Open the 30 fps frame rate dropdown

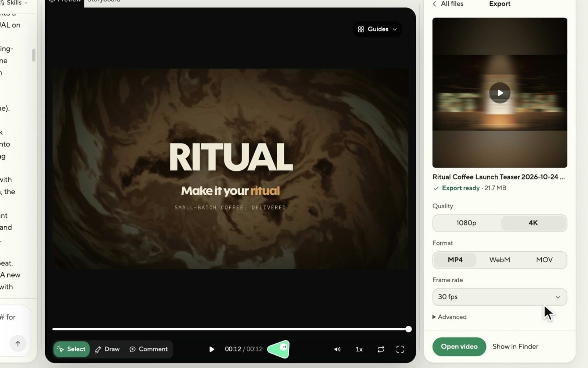[x=499, y=297]
